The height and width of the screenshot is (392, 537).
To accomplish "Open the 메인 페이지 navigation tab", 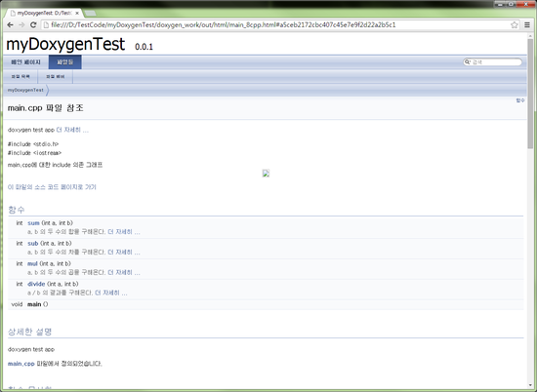I will pyautogui.click(x=25, y=62).
